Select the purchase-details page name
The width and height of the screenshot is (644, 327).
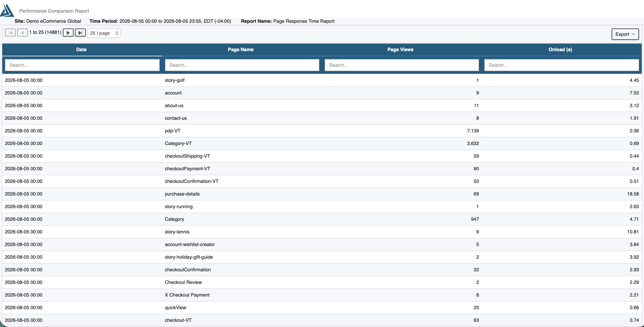pos(182,194)
